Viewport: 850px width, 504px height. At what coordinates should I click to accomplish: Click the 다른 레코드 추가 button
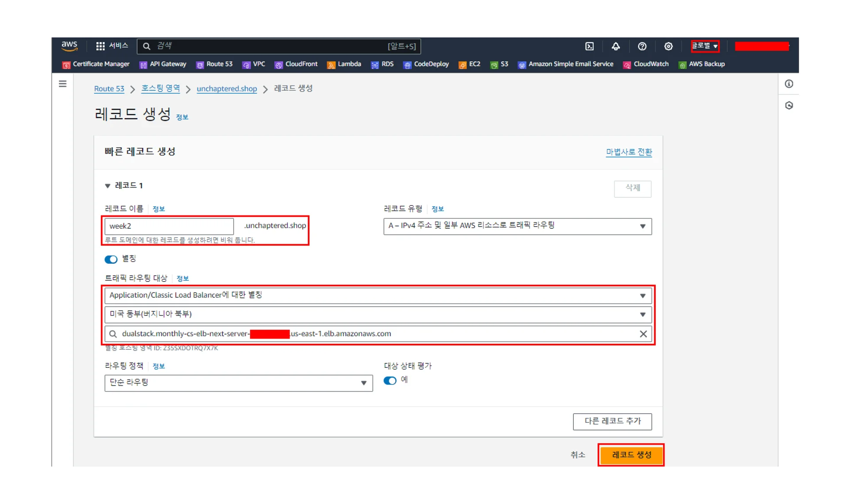pos(612,421)
